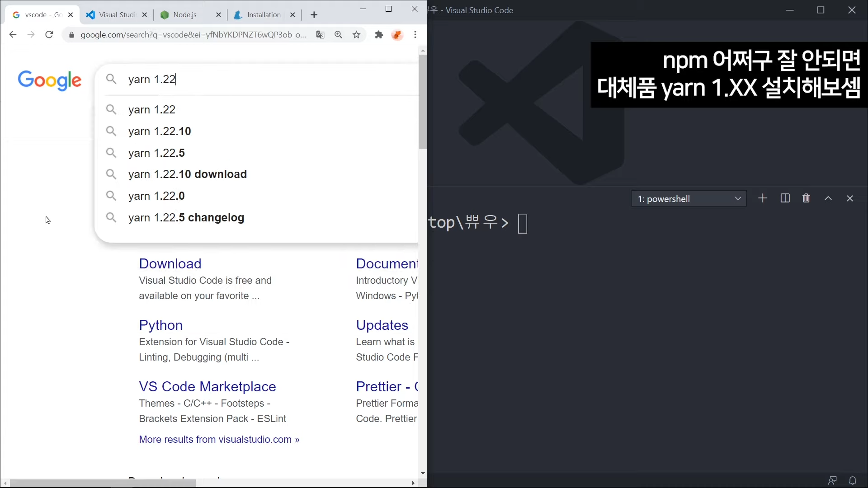Split the terminal panel
Screen dimensions: 868x488
785,198
